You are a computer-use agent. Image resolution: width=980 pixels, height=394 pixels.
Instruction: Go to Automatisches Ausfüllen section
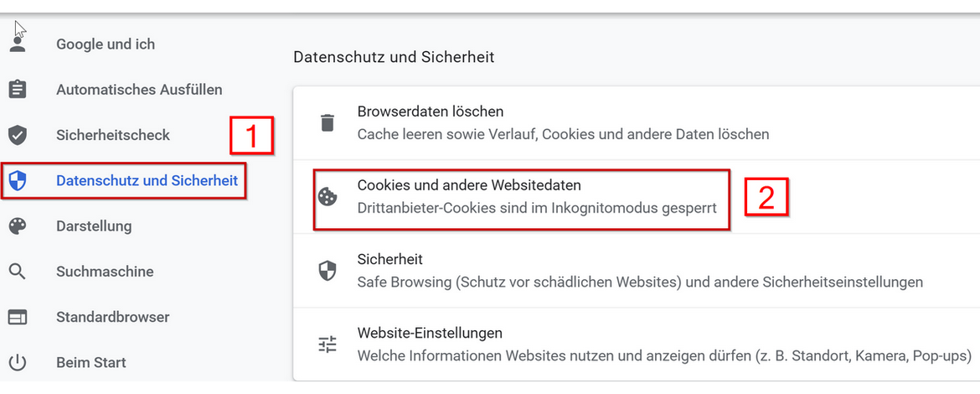click(139, 90)
